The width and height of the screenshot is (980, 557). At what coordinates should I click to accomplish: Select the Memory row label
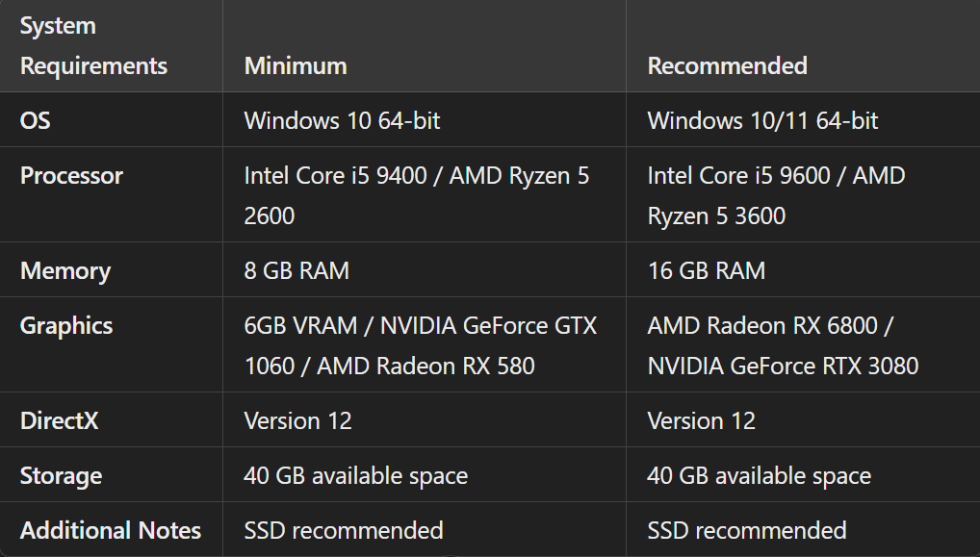point(65,271)
